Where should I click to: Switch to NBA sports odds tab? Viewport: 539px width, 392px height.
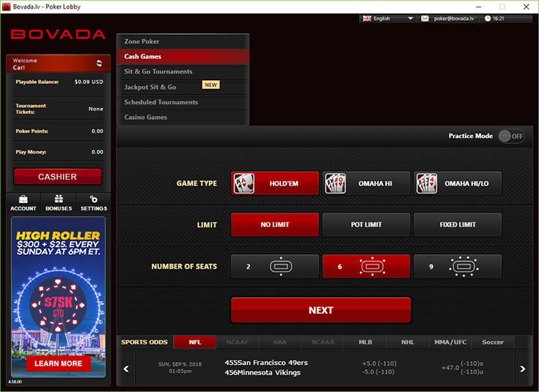click(x=280, y=342)
